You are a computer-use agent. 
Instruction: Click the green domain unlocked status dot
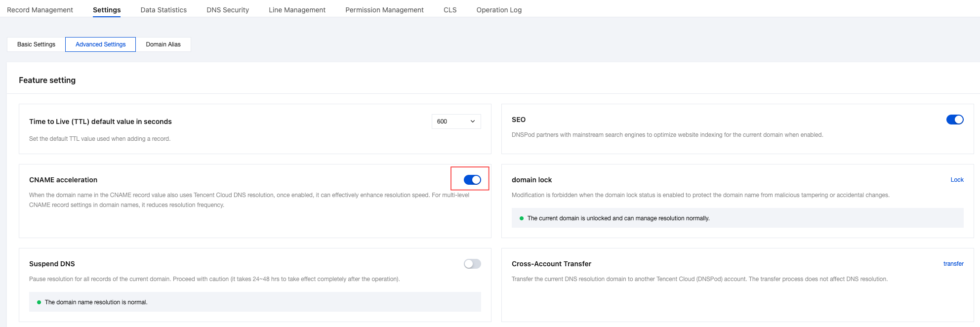pos(522,218)
